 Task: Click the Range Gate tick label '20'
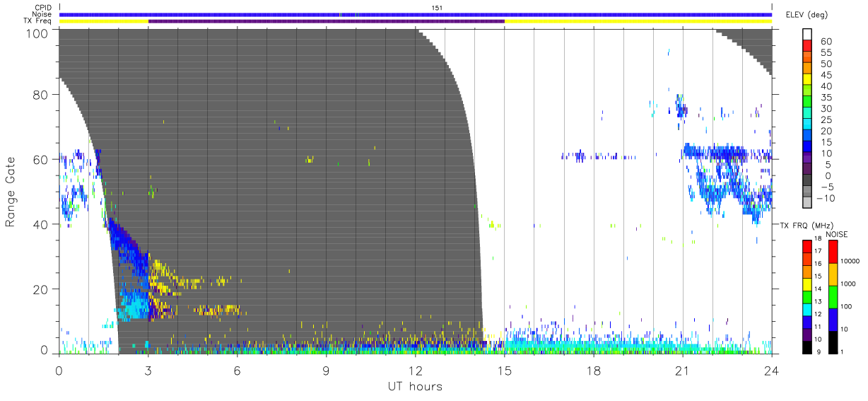(40, 289)
